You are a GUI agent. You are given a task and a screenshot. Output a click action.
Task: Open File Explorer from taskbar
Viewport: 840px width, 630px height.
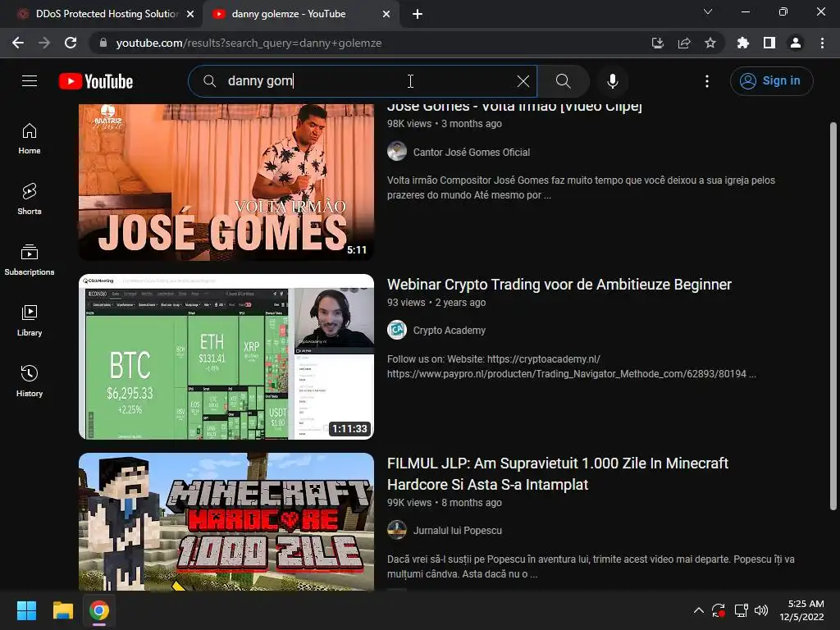[62, 610]
